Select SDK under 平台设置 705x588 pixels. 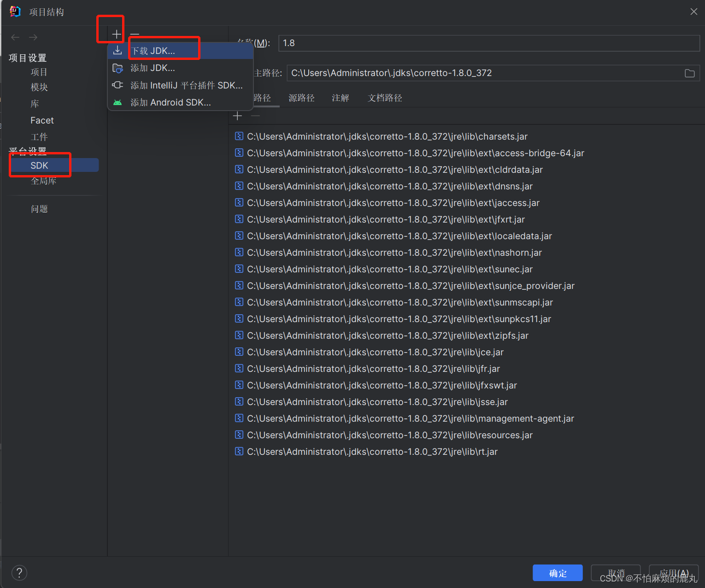coord(54,165)
